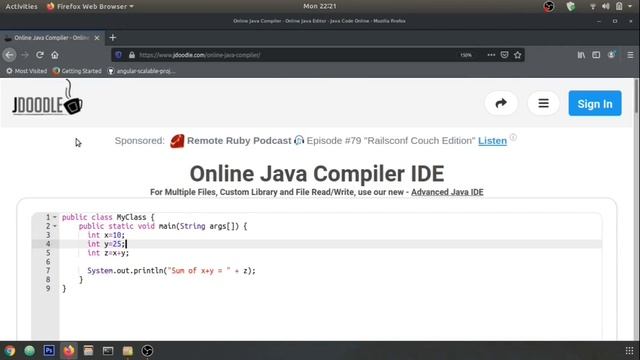
Task: Open the Firefox hamburger application menu
Action: point(630,55)
